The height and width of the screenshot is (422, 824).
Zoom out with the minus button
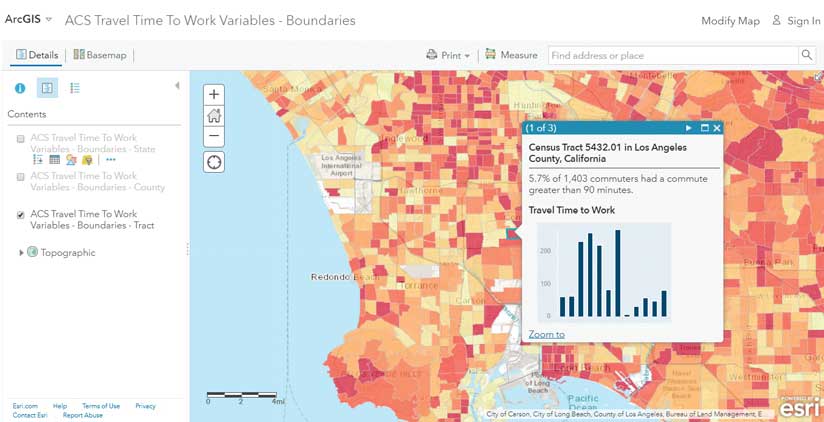214,136
